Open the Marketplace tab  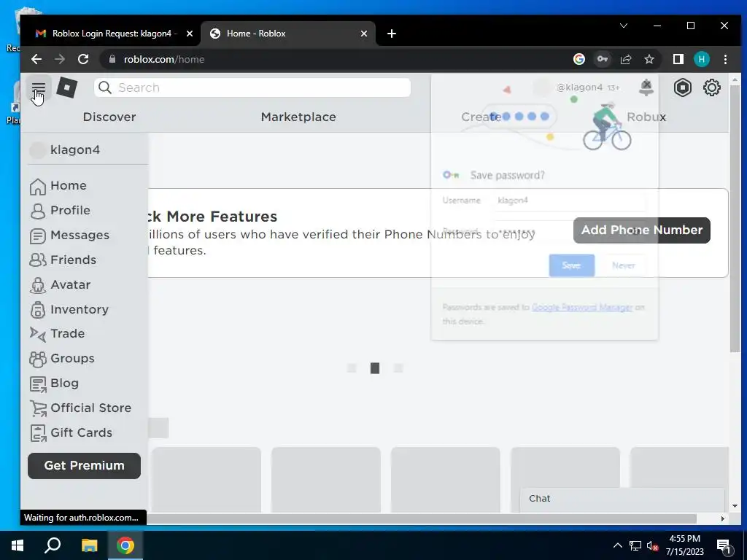[x=298, y=117]
